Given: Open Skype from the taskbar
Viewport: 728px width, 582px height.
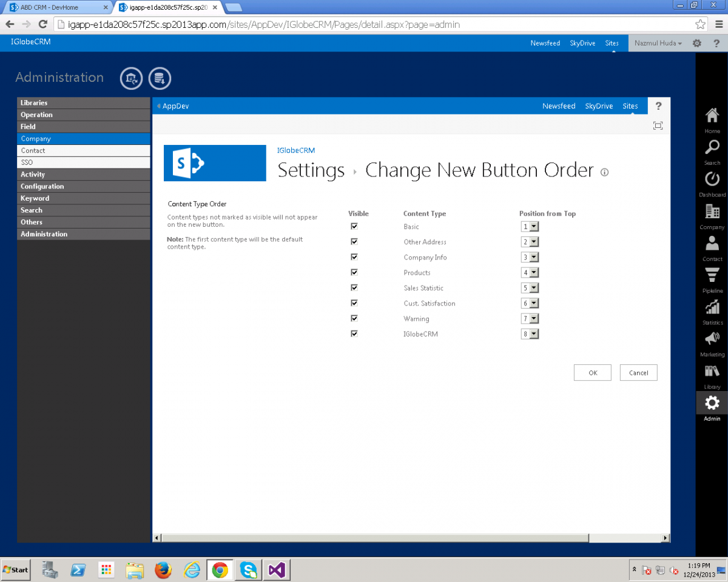Looking at the screenshot, I should click(248, 570).
